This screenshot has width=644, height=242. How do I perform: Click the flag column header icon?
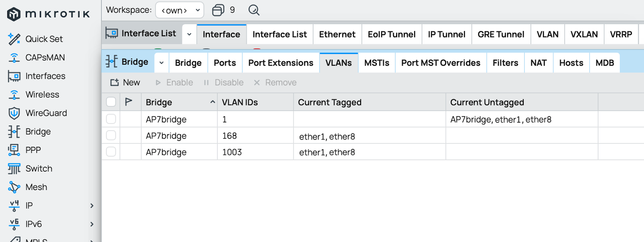click(x=129, y=102)
